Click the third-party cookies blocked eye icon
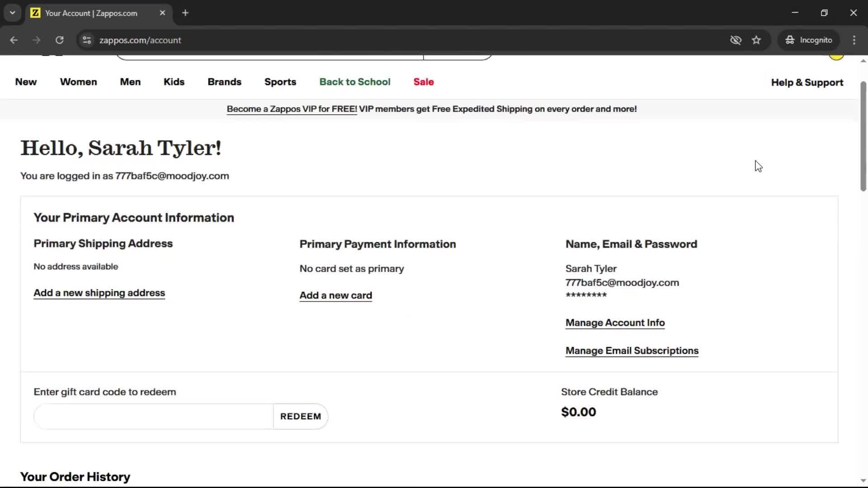 coord(736,40)
